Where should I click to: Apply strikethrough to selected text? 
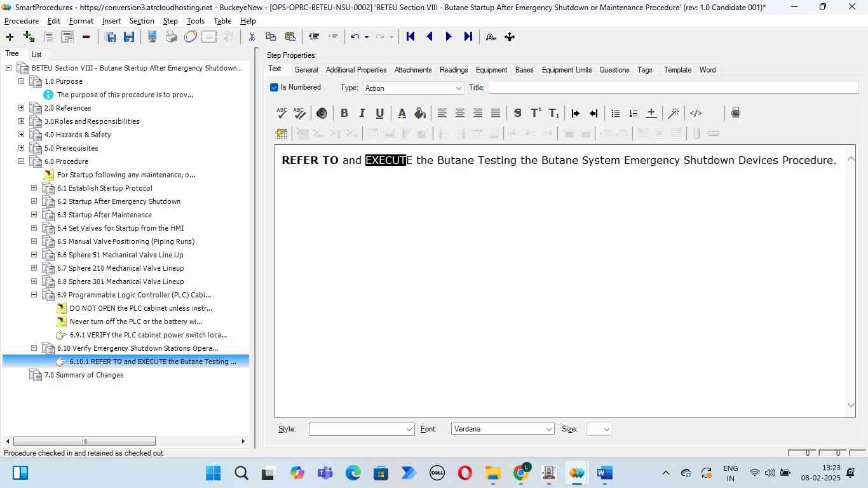point(517,113)
